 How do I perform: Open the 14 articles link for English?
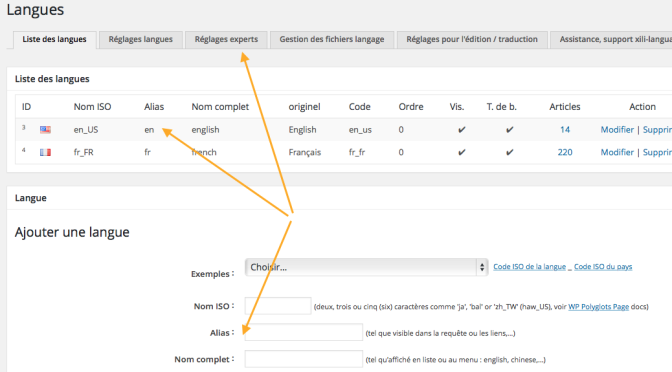pos(565,129)
